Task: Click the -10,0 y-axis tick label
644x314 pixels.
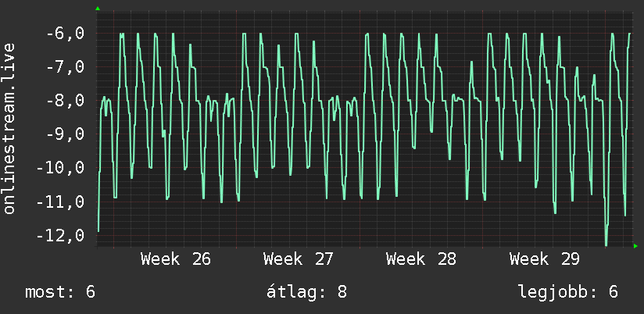Action: [x=61, y=168]
